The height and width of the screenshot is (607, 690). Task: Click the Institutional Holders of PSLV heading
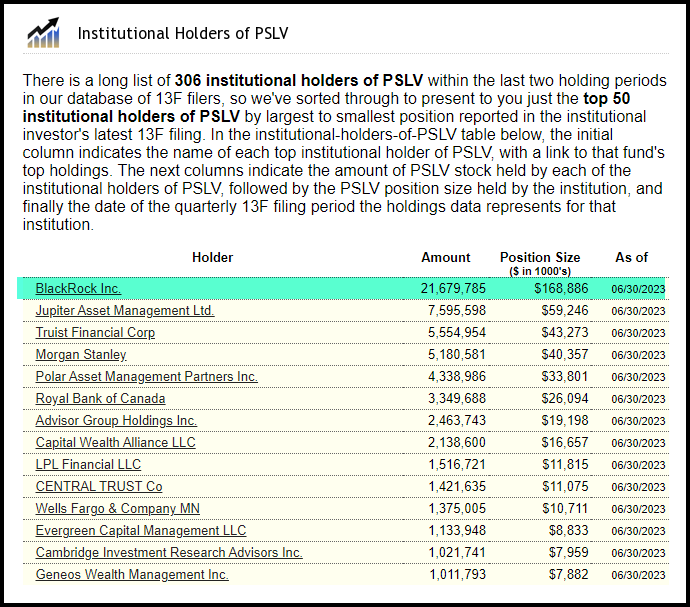[x=183, y=33]
